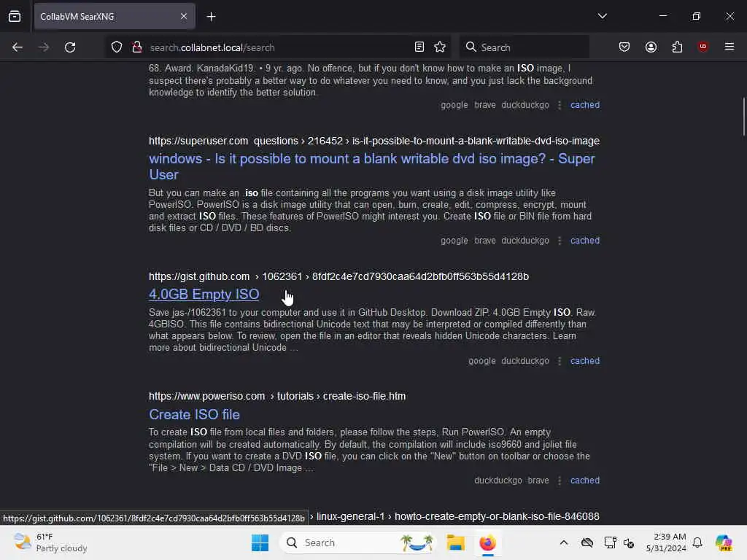Open the 4.0GB Empty ISO result
The height and width of the screenshot is (560, 747).
click(x=204, y=295)
